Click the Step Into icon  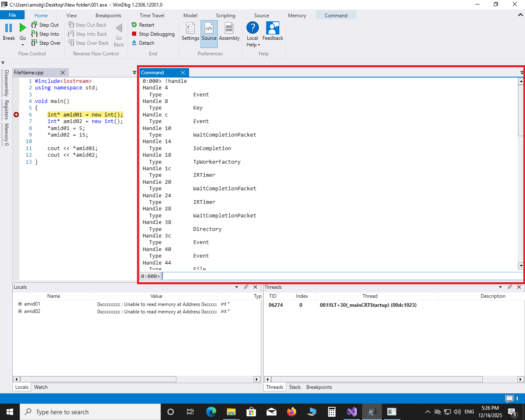point(34,34)
